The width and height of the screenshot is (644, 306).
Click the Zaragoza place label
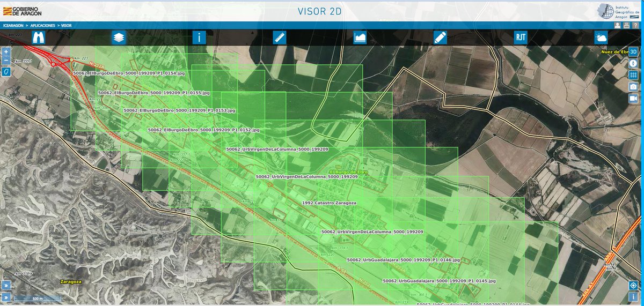pyautogui.click(x=71, y=281)
